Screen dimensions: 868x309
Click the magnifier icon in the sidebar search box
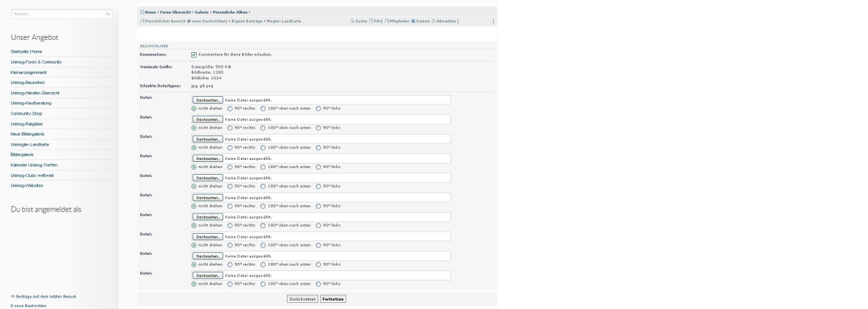pos(108,14)
